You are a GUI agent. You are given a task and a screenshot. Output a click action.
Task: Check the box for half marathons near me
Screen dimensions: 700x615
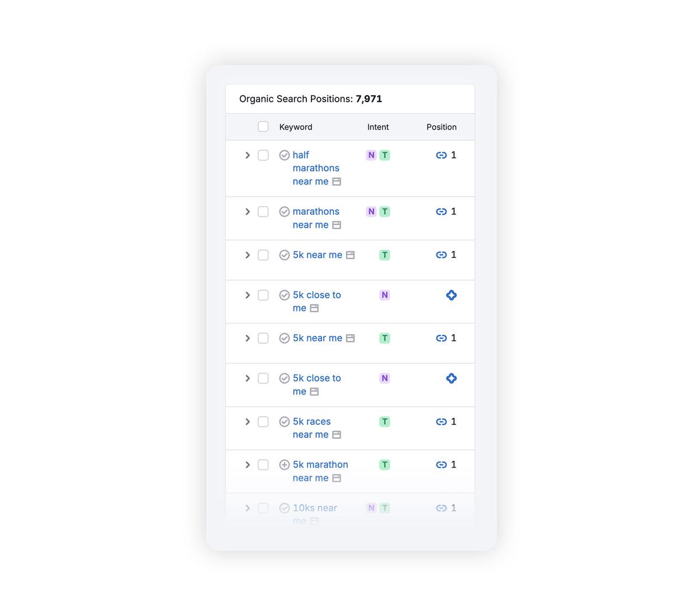coord(263,155)
